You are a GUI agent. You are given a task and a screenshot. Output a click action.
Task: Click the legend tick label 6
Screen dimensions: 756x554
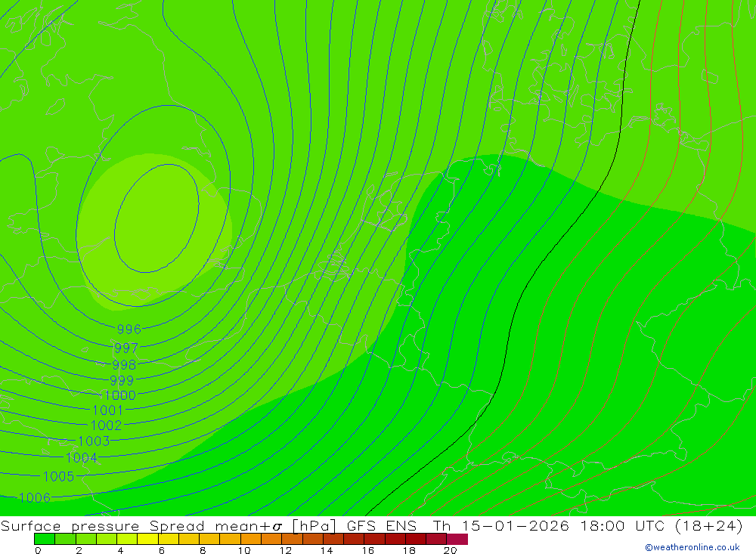pos(162,550)
